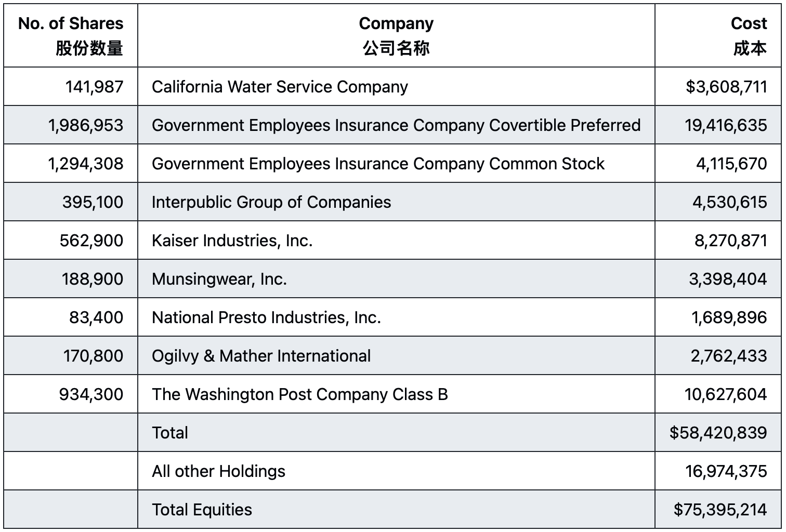Select the Company column header

[396, 36]
